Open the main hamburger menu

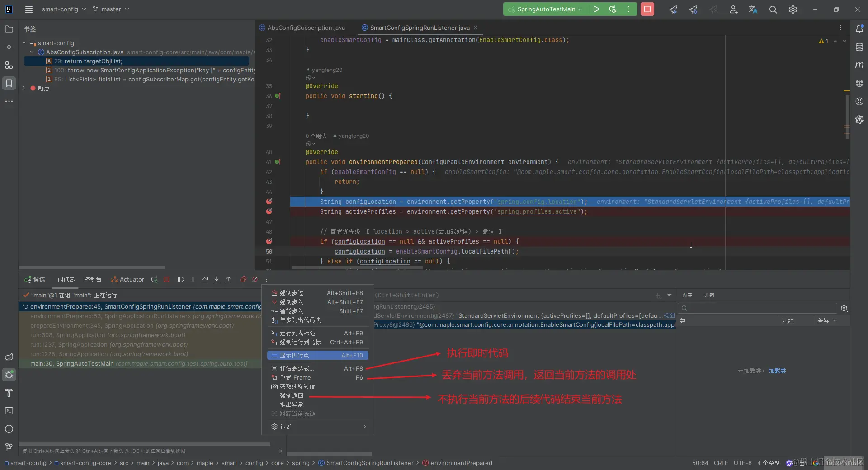click(29, 9)
